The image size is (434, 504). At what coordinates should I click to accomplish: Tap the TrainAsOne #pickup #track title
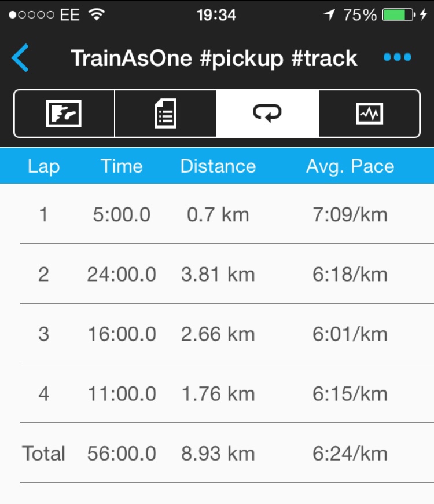[214, 59]
